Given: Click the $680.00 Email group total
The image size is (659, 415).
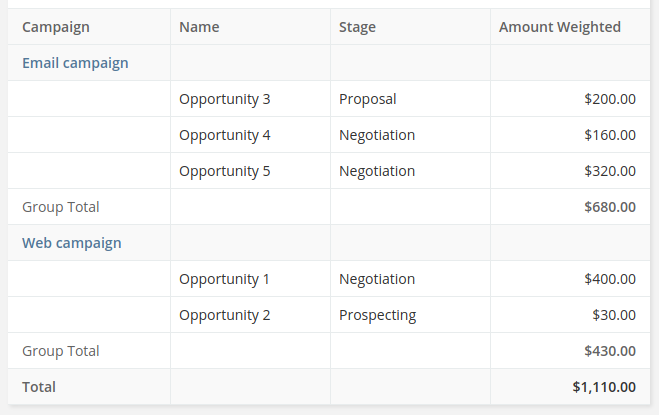Looking at the screenshot, I should click(x=610, y=207).
